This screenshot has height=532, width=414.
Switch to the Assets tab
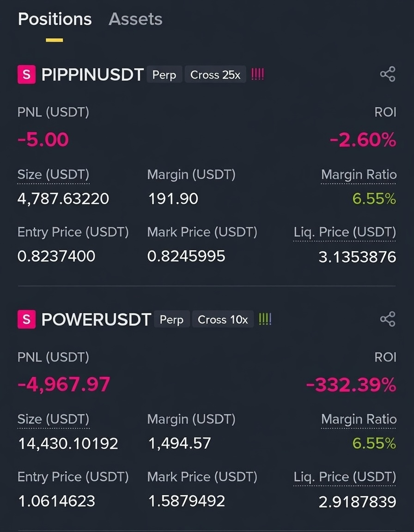pos(135,19)
